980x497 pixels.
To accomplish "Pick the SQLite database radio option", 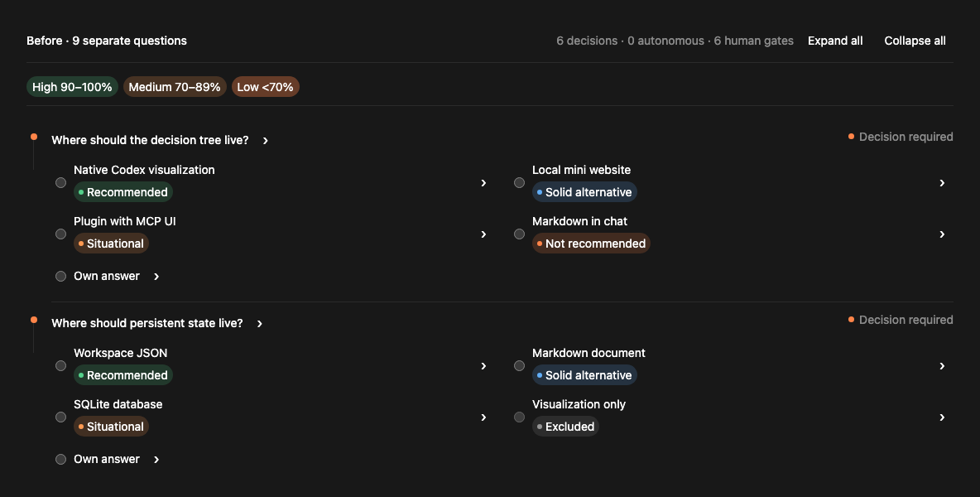I will click(x=60, y=417).
